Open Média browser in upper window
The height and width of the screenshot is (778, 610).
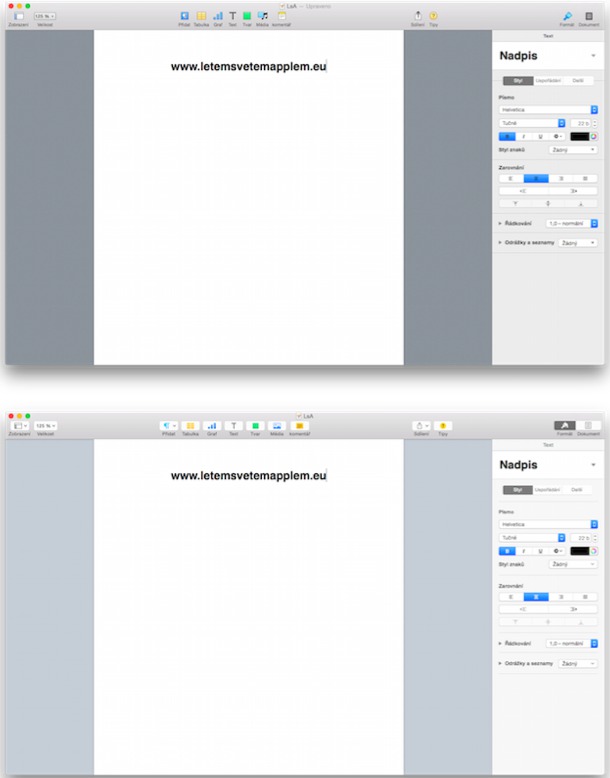263,16
